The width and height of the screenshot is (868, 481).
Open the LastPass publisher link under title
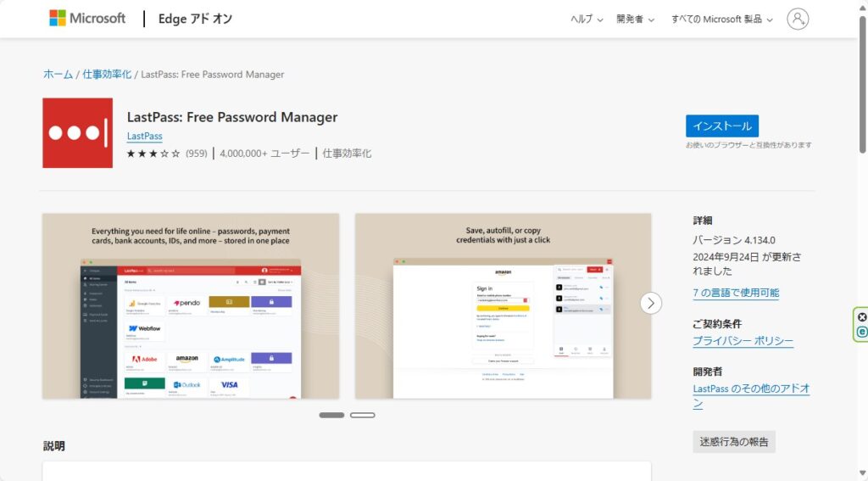(144, 137)
